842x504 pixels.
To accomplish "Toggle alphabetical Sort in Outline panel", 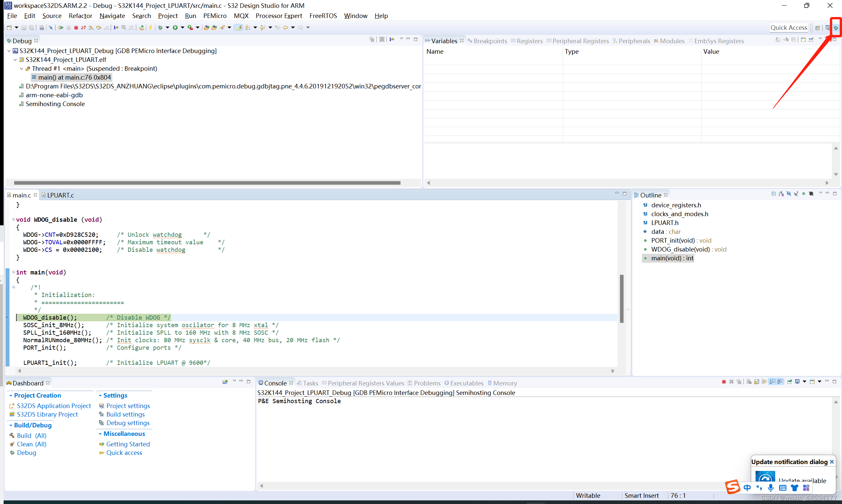I will pos(781,194).
